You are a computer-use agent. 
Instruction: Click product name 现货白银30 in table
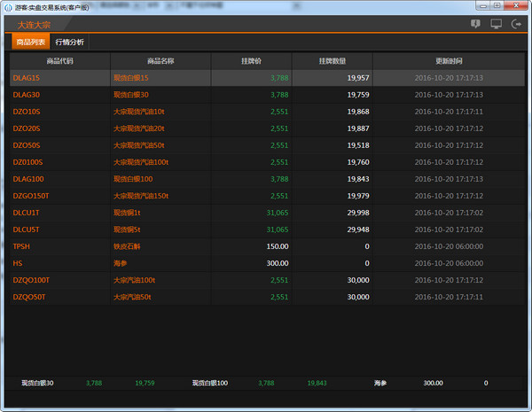131,95
